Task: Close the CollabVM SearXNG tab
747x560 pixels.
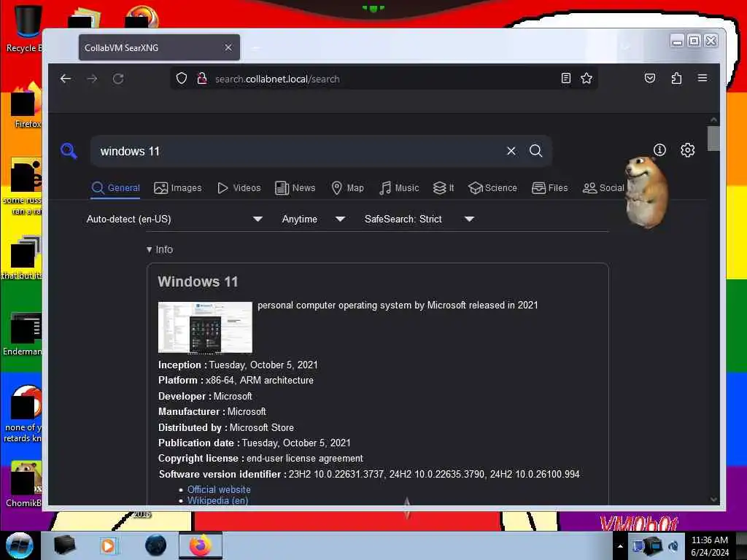Action: (x=228, y=47)
